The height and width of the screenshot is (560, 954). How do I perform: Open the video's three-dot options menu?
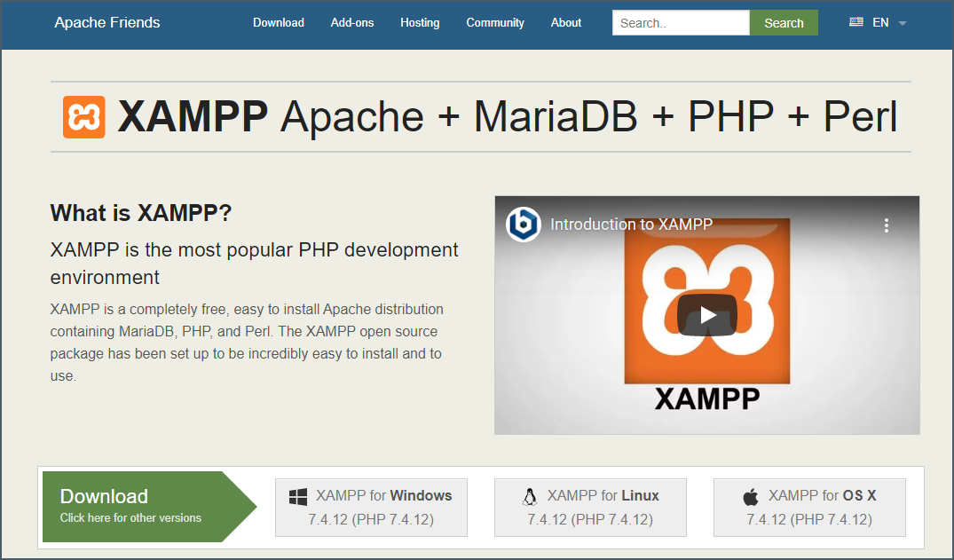(x=887, y=225)
